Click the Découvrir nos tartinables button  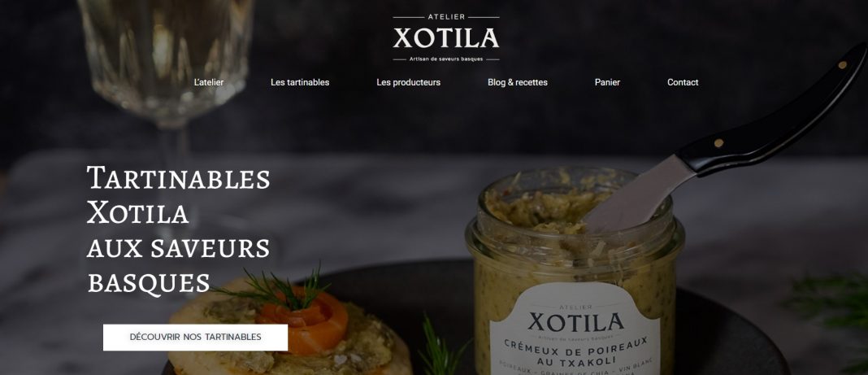(195, 338)
